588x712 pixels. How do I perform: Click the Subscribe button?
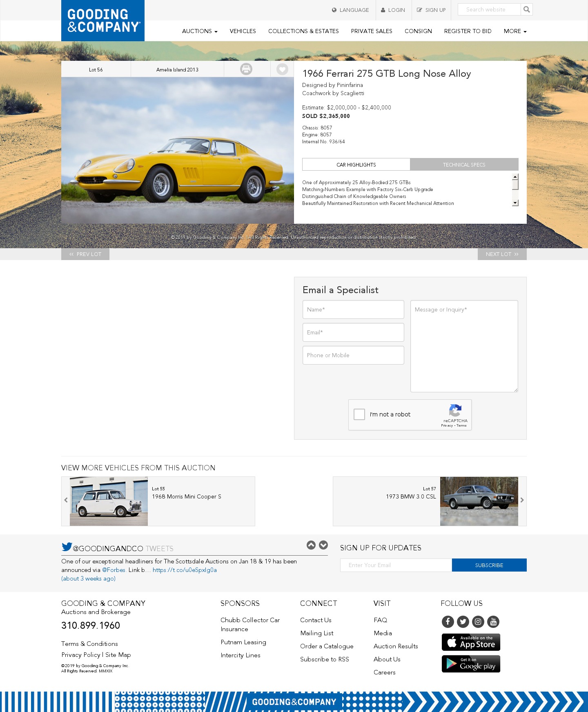pyautogui.click(x=489, y=565)
